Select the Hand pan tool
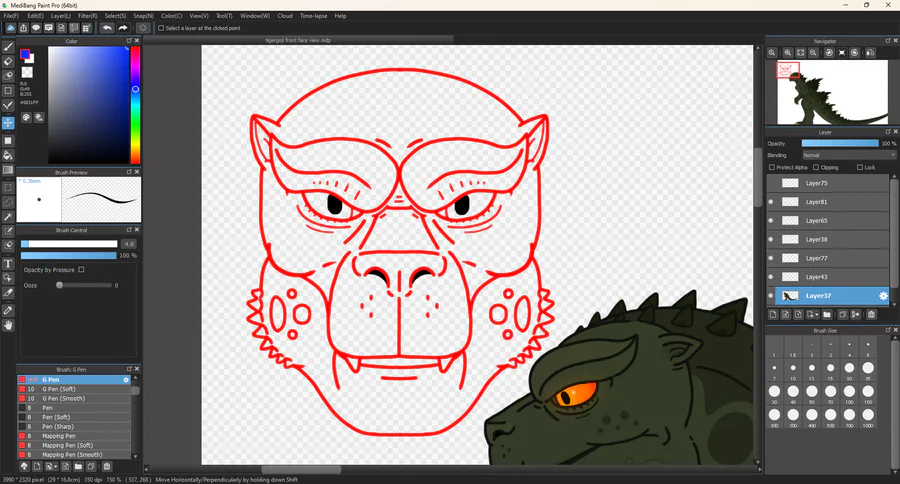Screen dimensions: 900x484 (8, 325)
